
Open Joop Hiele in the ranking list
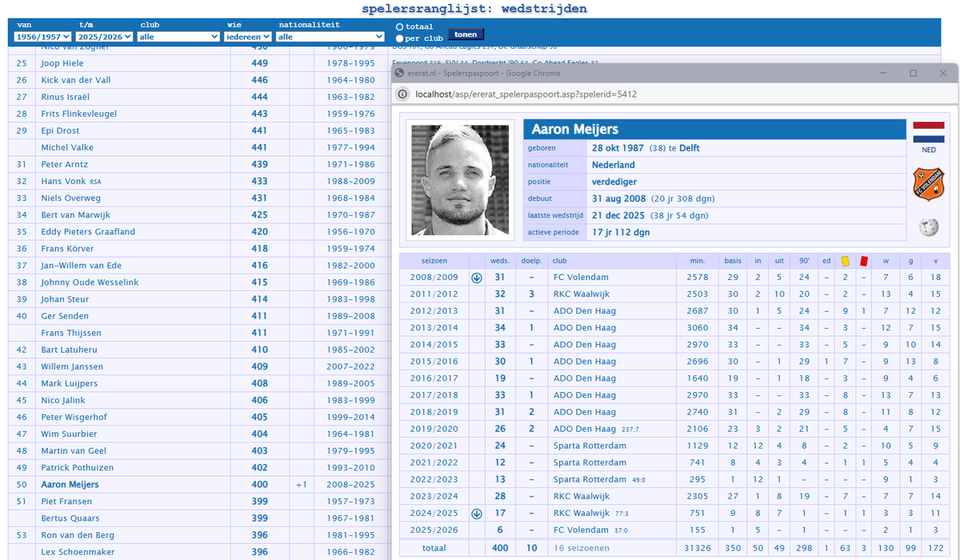[x=62, y=63]
